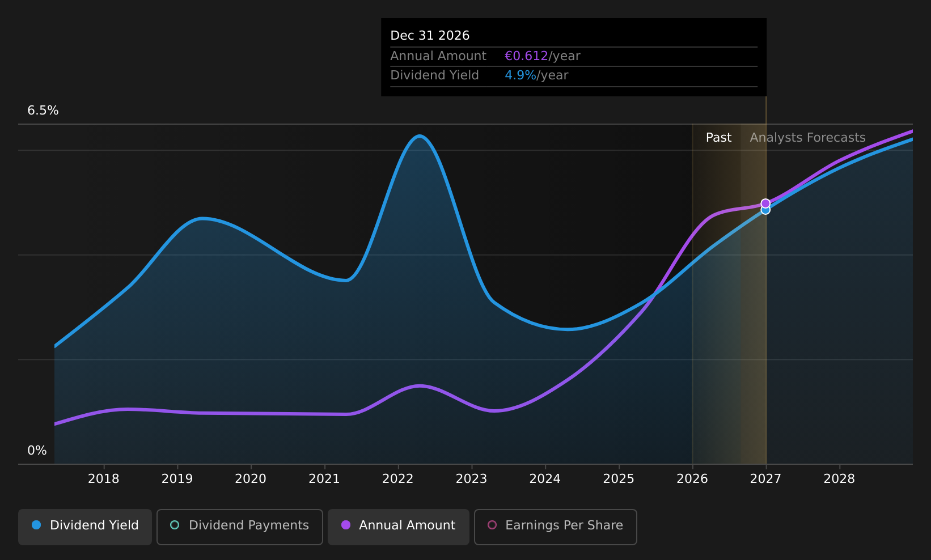Click the 2018 x-axis label

104,479
